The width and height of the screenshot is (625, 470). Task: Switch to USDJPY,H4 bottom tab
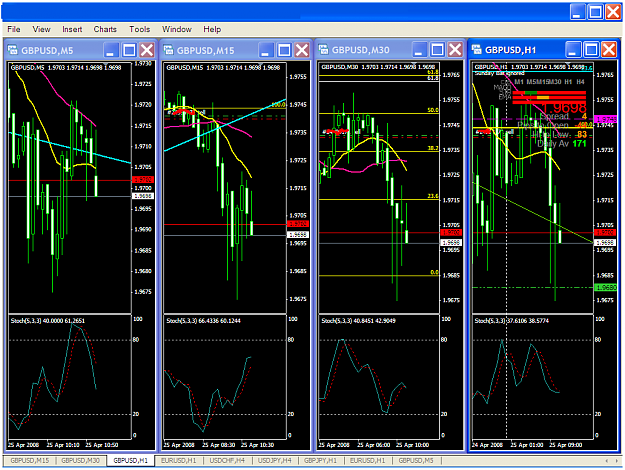tap(275, 460)
